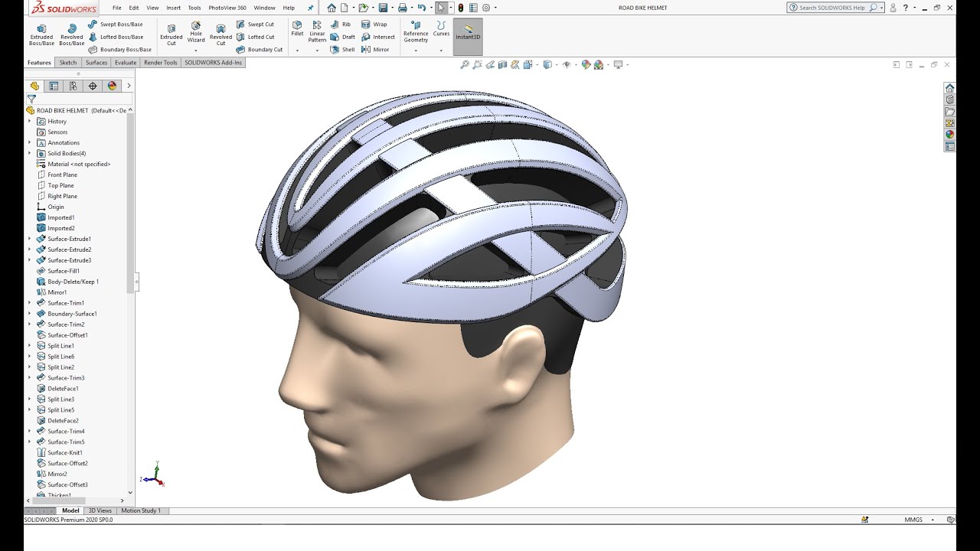Screen dimensions: 980x551
Task: Select the Lofted Cut tool
Action: (255, 37)
